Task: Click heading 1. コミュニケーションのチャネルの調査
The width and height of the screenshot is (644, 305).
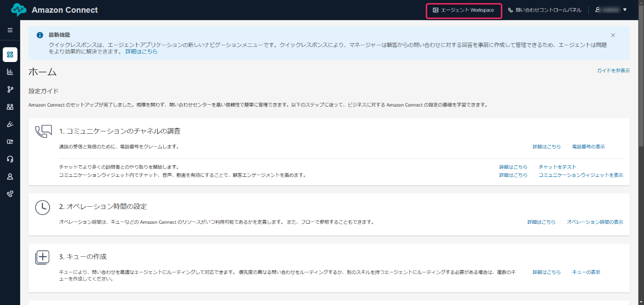Action: (x=120, y=131)
